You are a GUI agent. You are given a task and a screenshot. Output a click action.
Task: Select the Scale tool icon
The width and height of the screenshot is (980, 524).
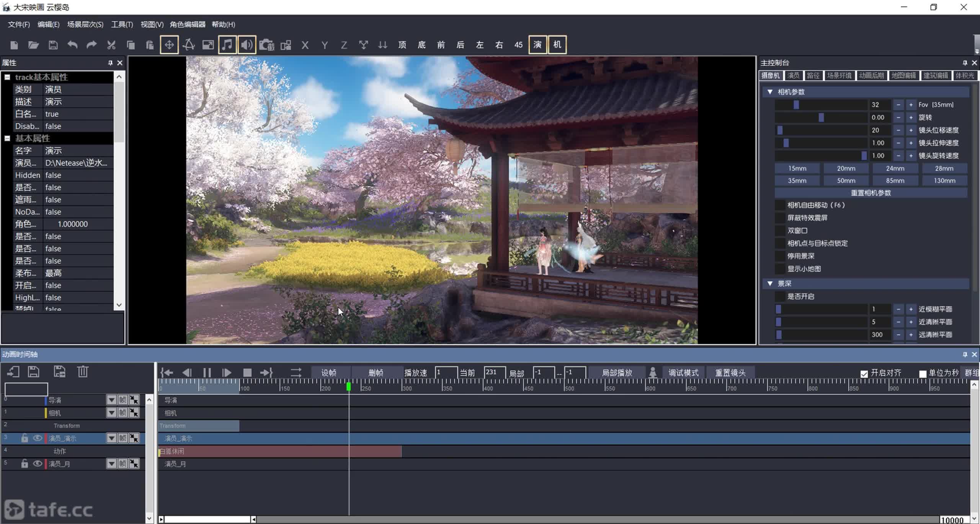click(x=208, y=45)
